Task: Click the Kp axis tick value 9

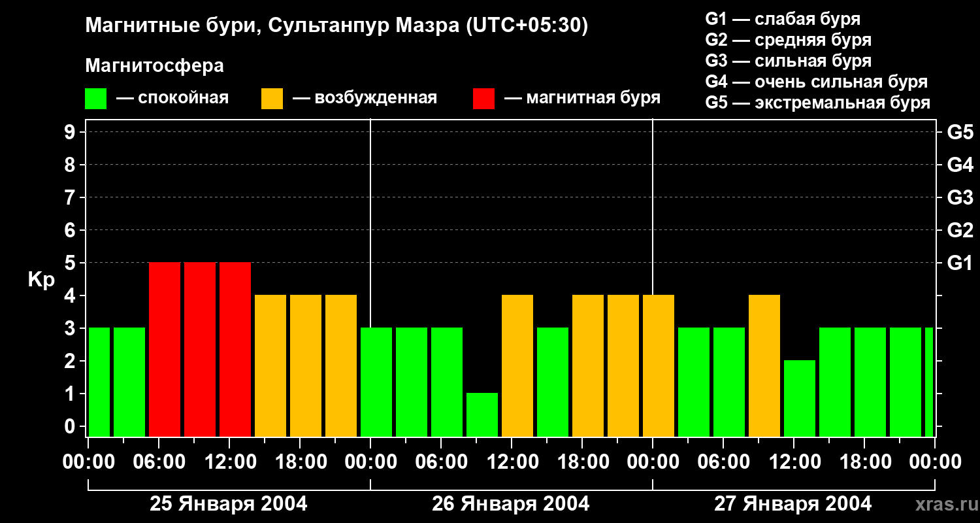Action: point(71,132)
